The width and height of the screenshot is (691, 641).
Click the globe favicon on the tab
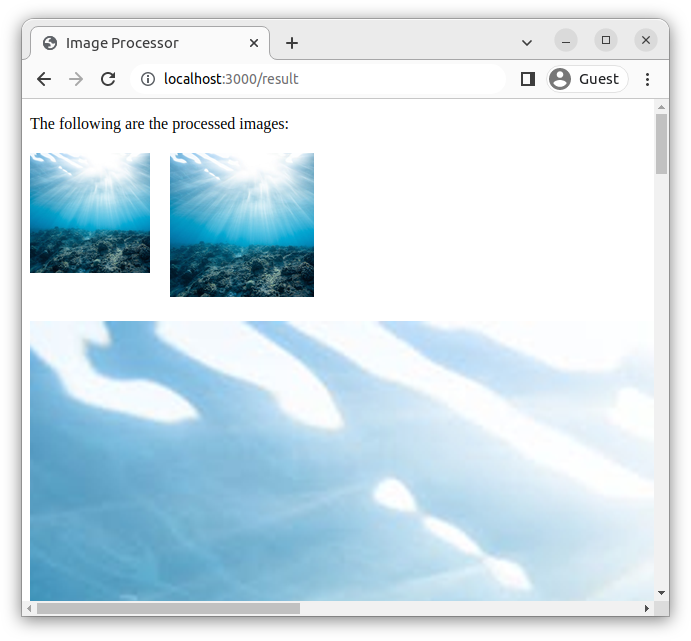coord(50,43)
